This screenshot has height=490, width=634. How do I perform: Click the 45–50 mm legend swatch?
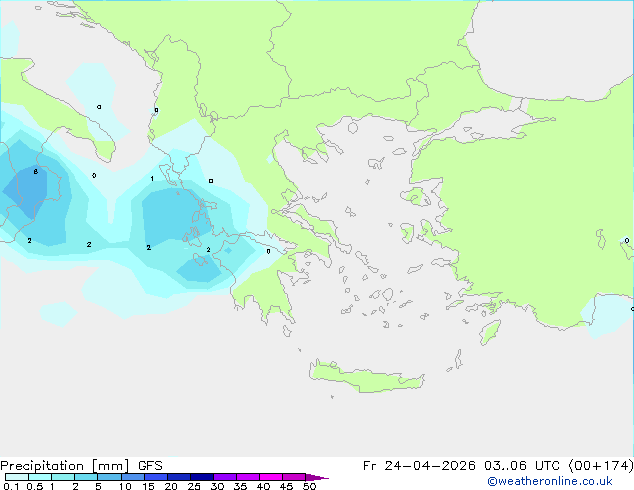point(294,477)
